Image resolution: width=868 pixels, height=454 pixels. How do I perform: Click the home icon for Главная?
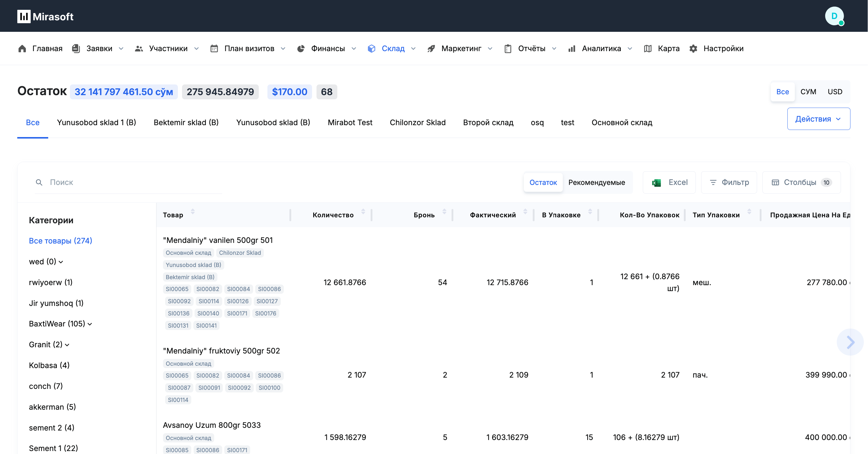click(x=22, y=48)
